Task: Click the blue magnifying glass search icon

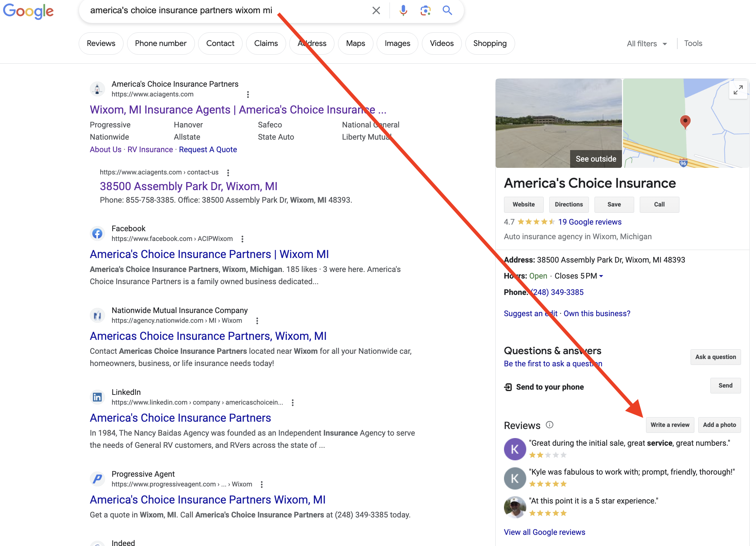Action: (x=447, y=10)
